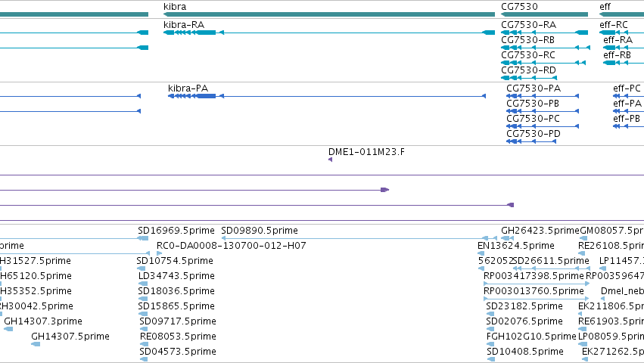Select transcript CG7530-RC
644x363 pixels.
click(543, 63)
